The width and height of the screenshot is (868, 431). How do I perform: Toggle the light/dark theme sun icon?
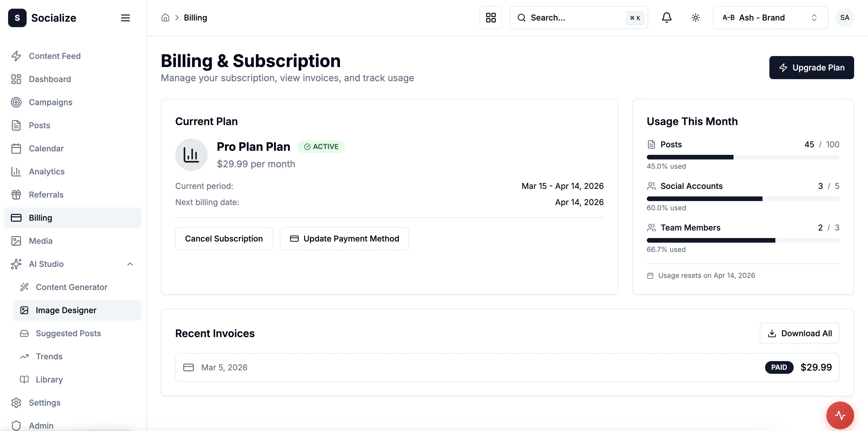click(695, 18)
